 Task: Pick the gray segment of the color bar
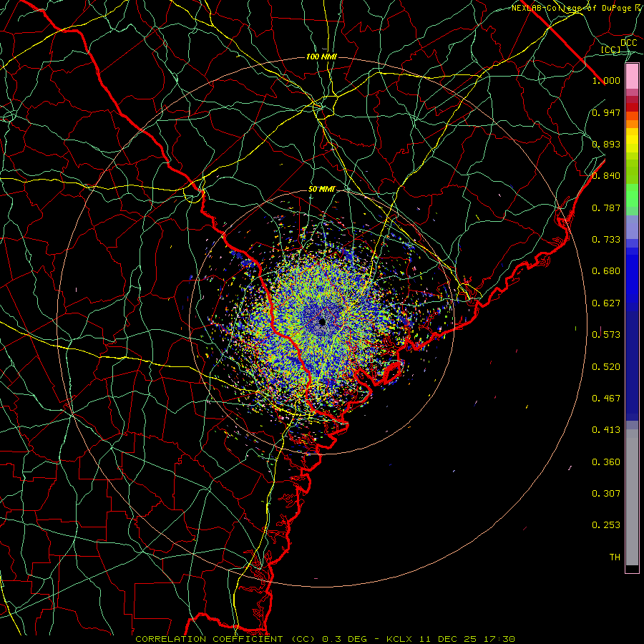coord(632,497)
